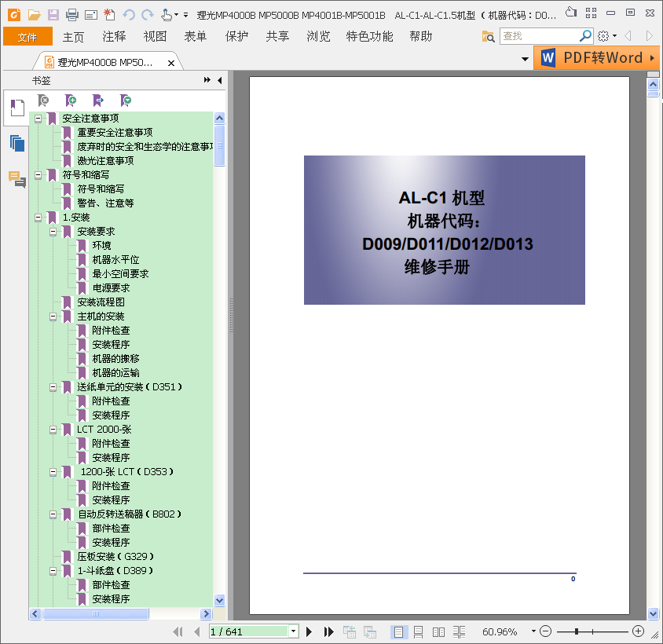Open the pages thumbnail panel icon

(17, 144)
